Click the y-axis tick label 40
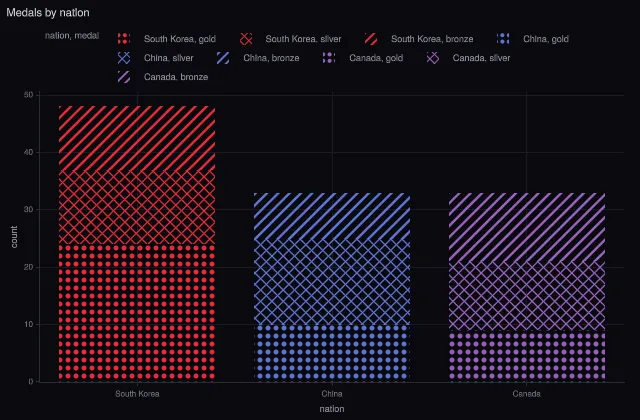640x420 pixels. [x=29, y=152]
